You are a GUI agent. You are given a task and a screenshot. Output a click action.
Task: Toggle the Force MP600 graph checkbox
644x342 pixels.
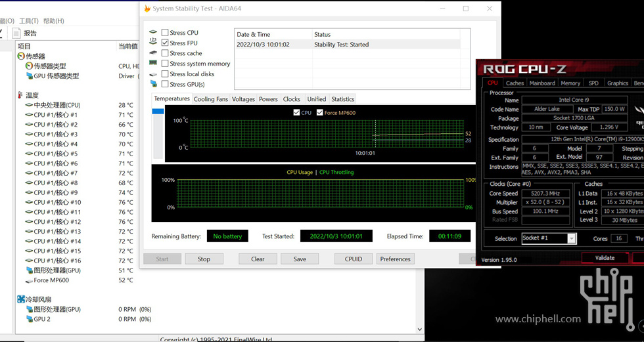tap(319, 112)
